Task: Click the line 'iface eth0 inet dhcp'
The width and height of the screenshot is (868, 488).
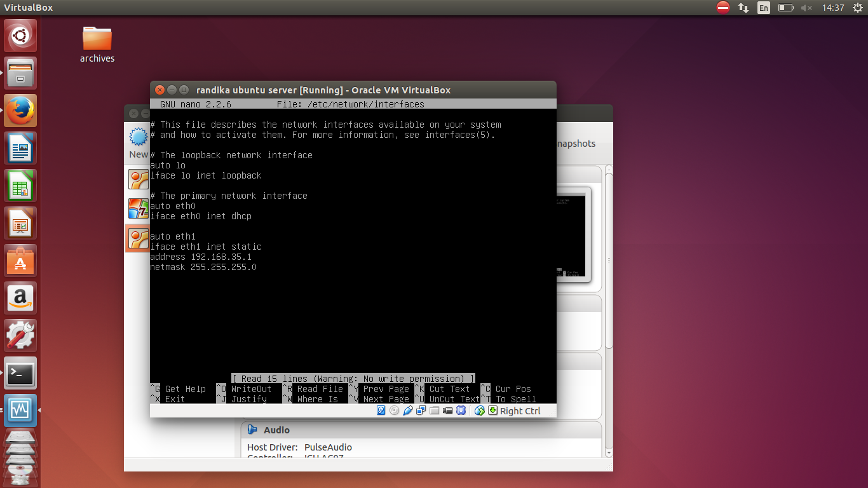Action: (x=201, y=216)
